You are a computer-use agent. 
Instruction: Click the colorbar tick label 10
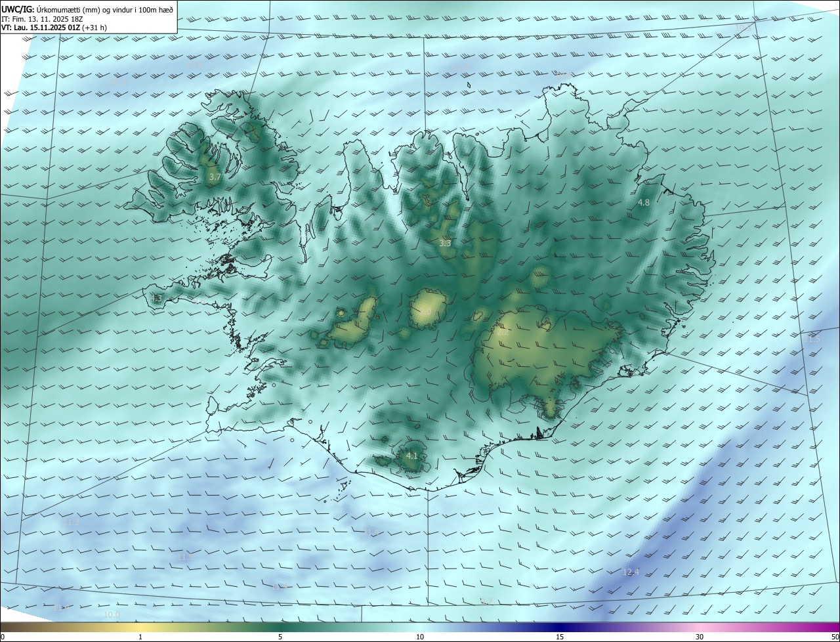click(x=420, y=637)
